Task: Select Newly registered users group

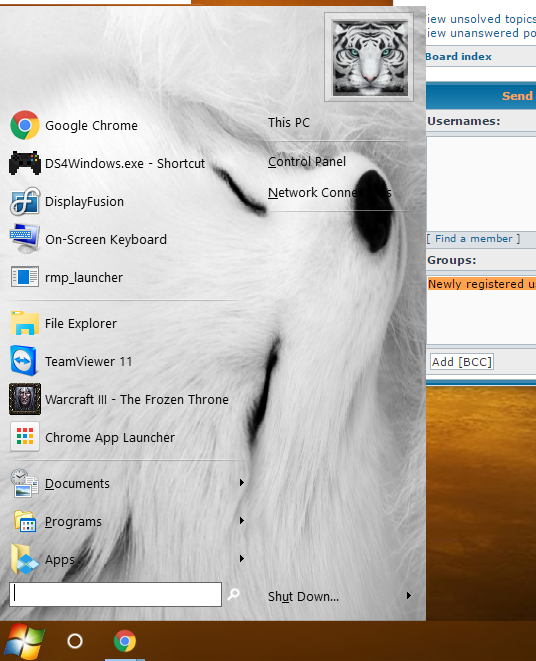Action: (482, 284)
